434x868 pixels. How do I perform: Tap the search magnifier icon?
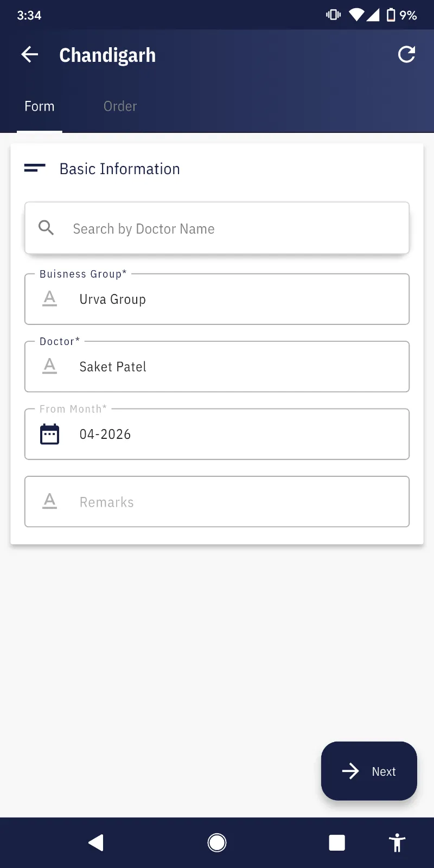[x=46, y=228]
